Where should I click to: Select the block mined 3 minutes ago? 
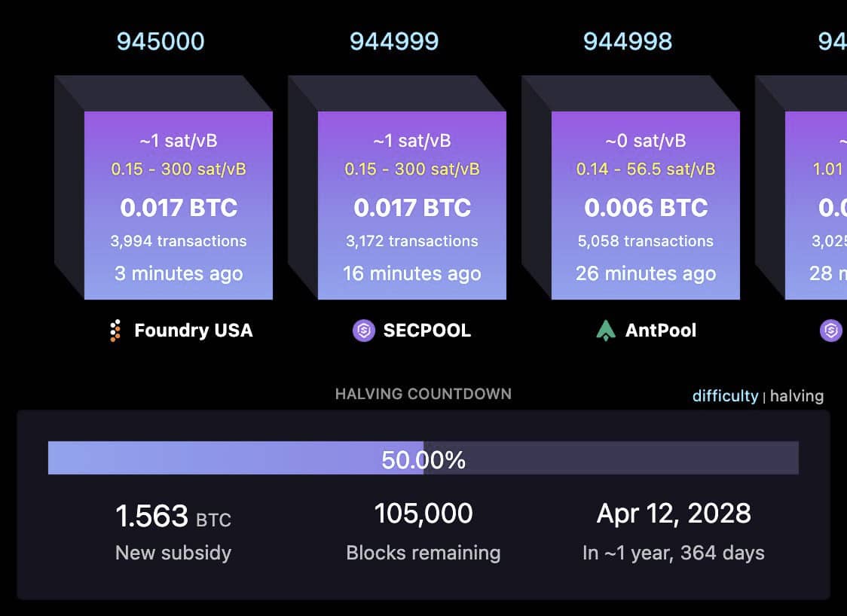click(179, 206)
